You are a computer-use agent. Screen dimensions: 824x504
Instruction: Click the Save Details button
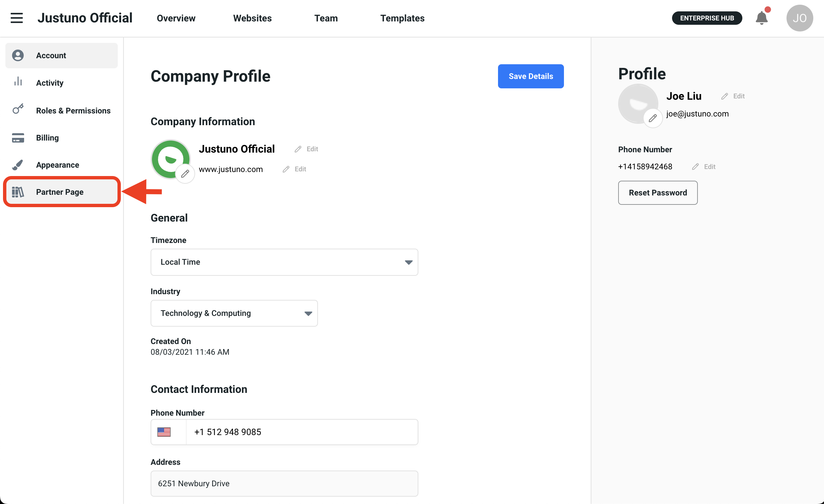[x=530, y=76]
